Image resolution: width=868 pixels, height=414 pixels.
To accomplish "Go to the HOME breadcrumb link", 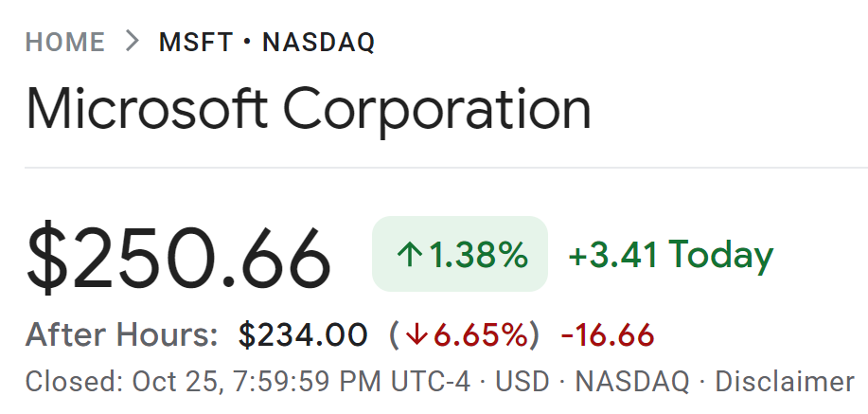I will [65, 42].
